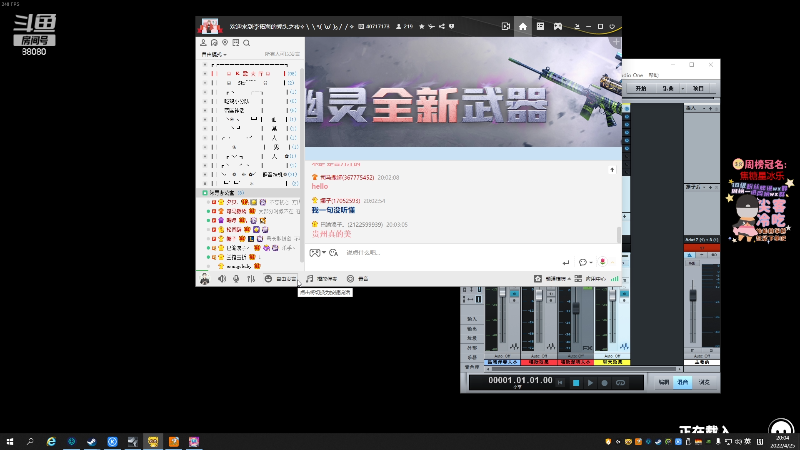
Task: Click the video broadcast icon in YY title bar
Action: click(506, 27)
